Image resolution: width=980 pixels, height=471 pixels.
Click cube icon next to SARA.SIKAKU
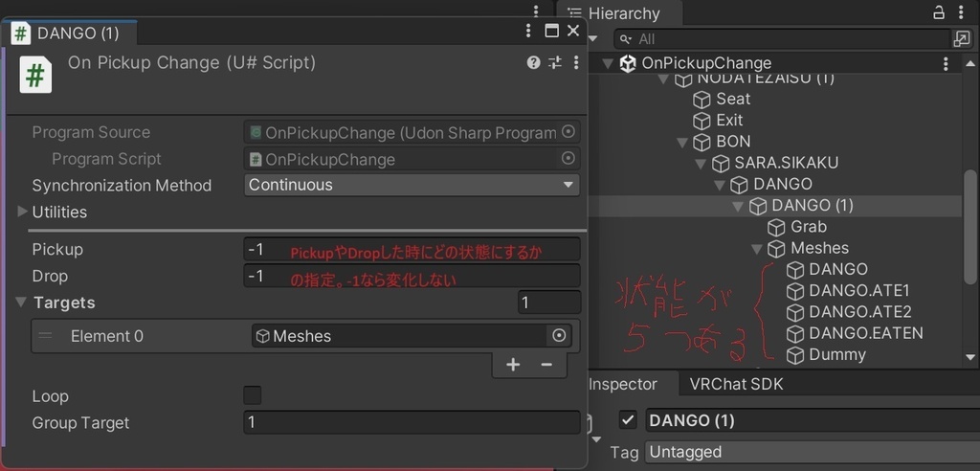721,164
